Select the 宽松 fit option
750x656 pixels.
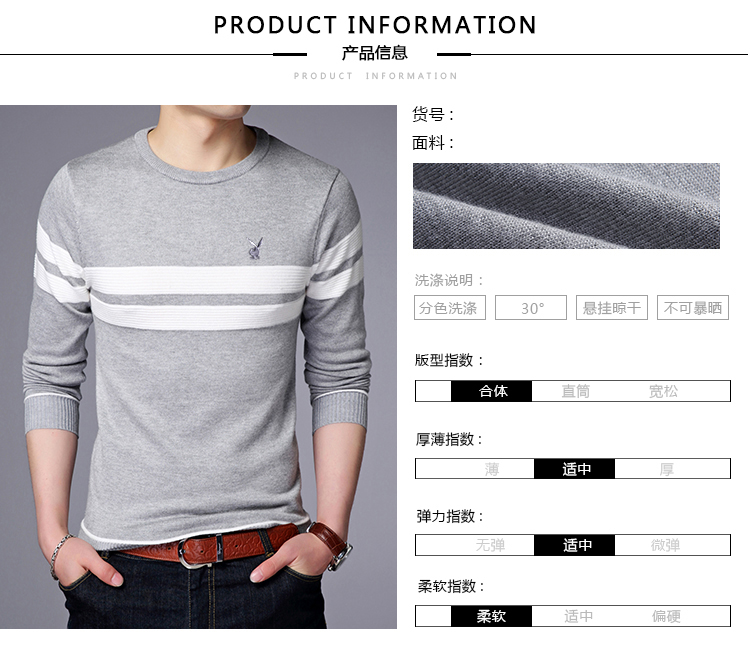[663, 391]
